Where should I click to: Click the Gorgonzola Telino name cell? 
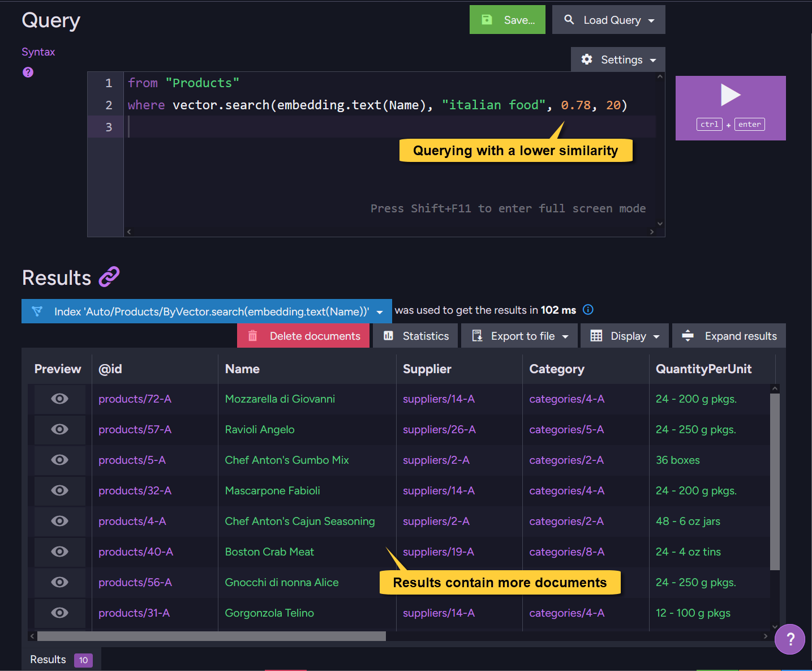[269, 613]
